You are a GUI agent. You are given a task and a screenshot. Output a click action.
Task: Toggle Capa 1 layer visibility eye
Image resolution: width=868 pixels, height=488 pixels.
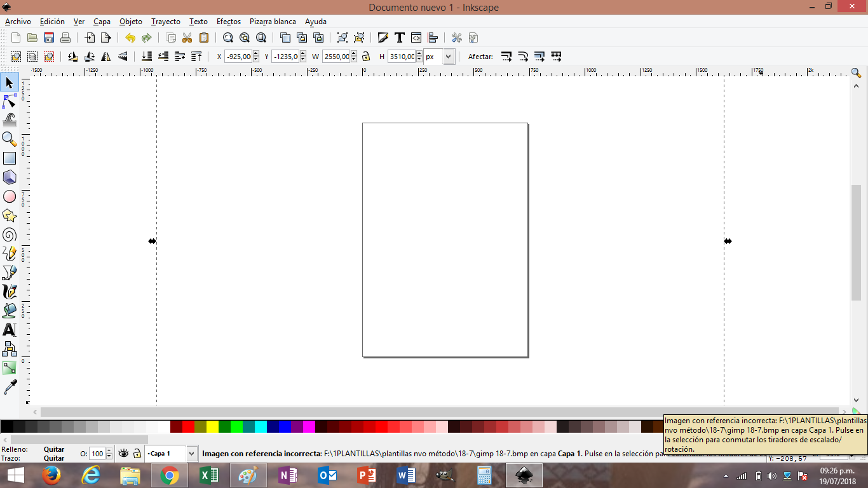coord(124,454)
